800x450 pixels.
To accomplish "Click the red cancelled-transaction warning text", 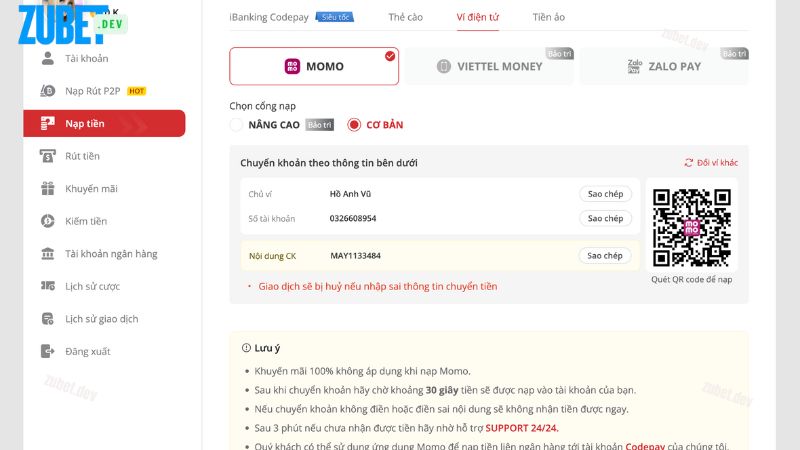I will coord(378,286).
